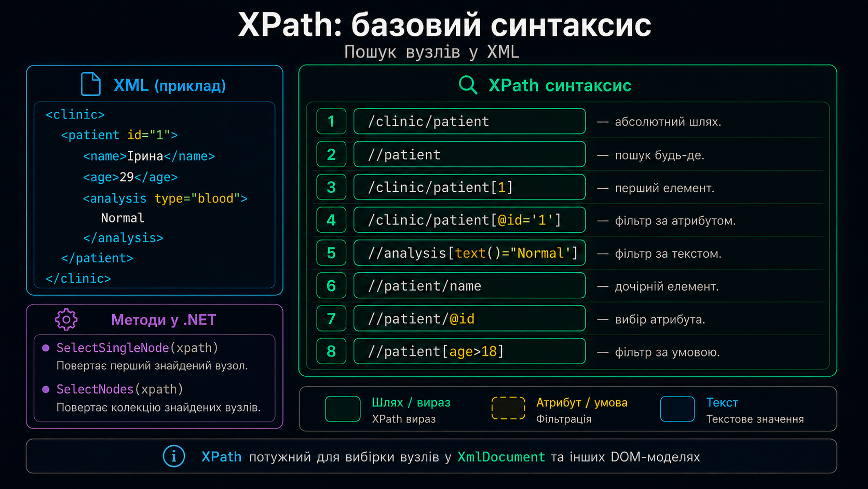Click the blue Текст legend swatch

coord(677,409)
